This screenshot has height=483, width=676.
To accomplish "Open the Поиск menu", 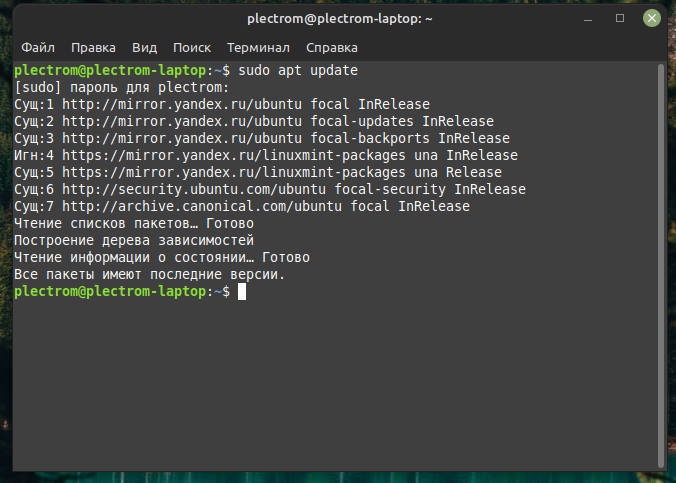I will point(192,47).
